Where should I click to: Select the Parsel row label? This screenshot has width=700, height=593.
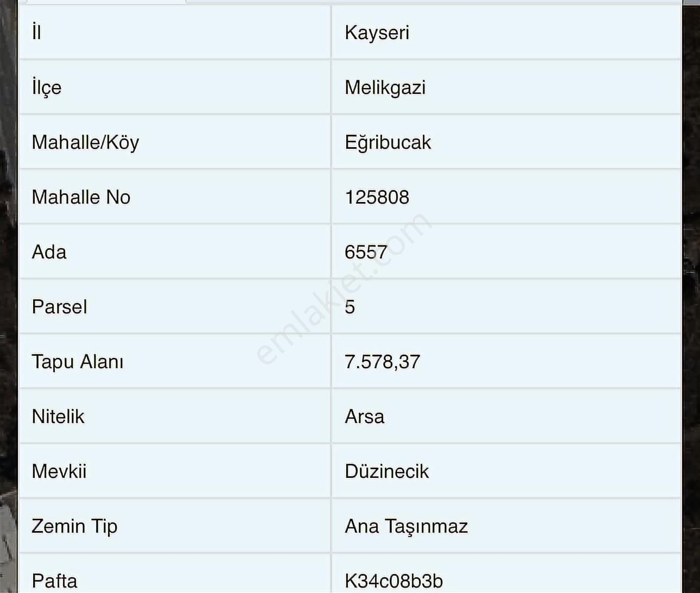[60, 307]
